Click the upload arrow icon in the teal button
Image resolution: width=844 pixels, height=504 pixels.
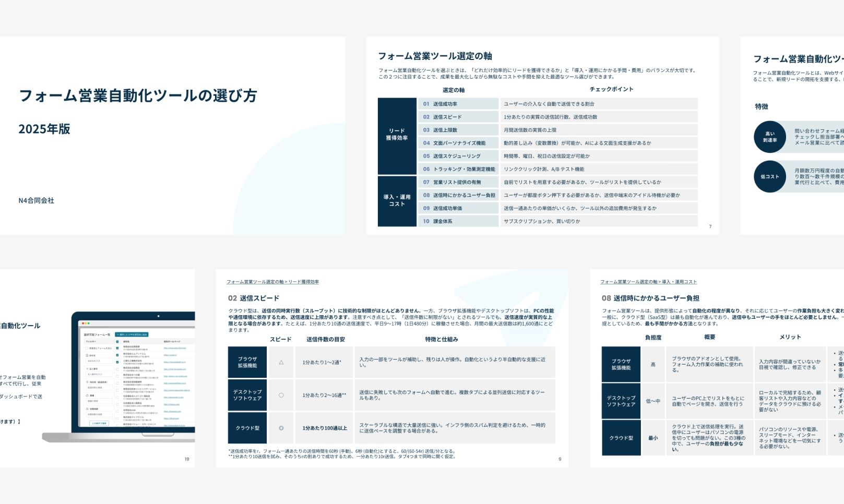117,334
